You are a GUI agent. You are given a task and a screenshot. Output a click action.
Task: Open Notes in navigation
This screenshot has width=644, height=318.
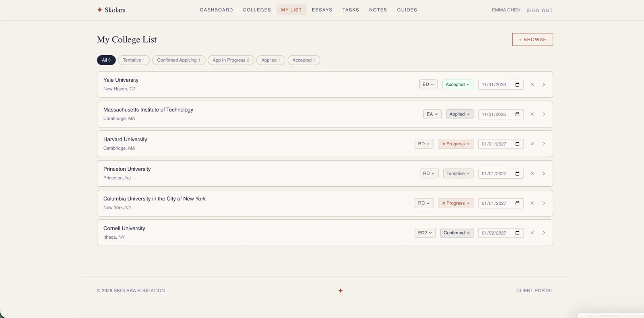click(378, 10)
